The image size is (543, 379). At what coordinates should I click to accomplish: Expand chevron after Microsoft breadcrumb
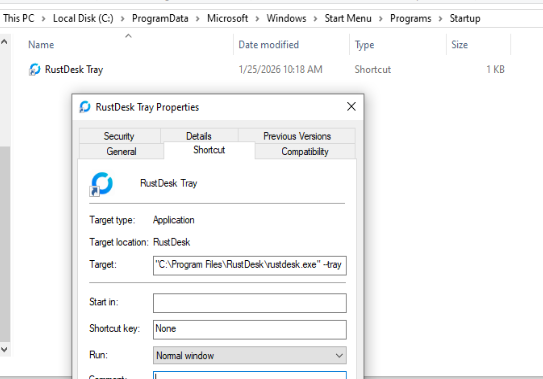[x=257, y=18]
